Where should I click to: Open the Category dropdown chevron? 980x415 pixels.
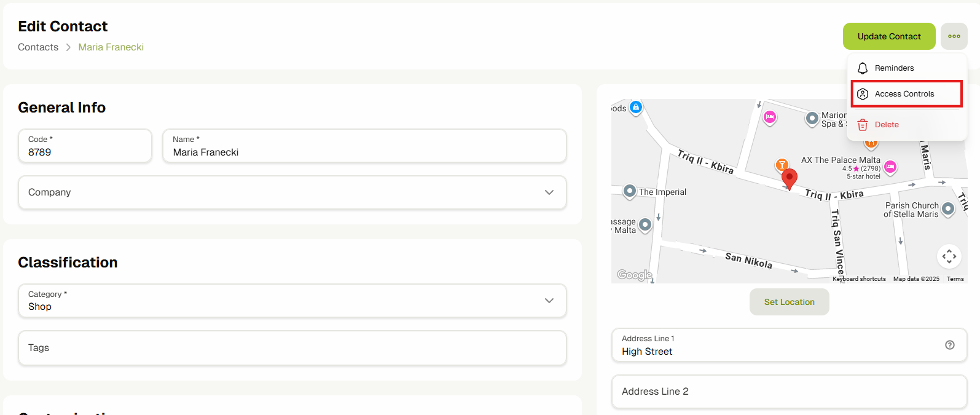(x=549, y=301)
